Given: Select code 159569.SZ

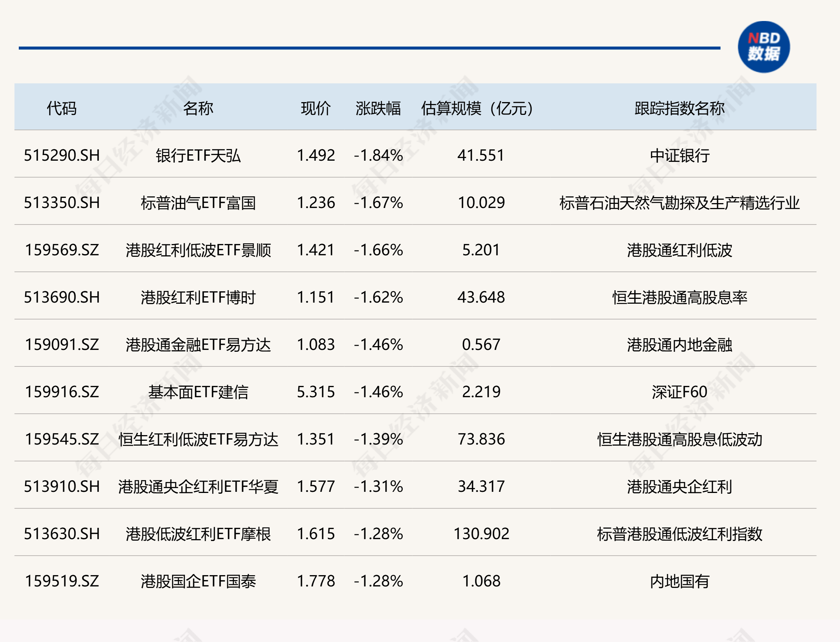Looking at the screenshot, I should (62, 250).
